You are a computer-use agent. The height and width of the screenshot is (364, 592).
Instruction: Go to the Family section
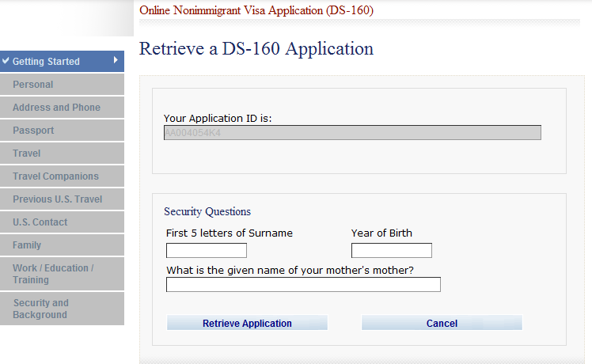point(27,245)
